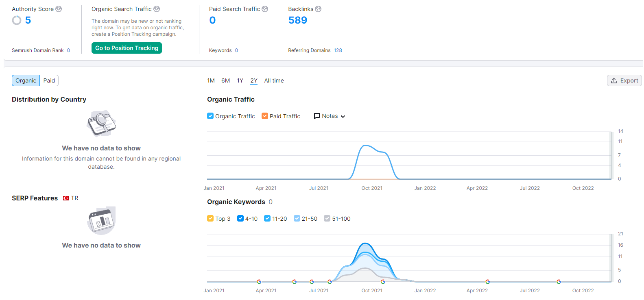Uncheck the Organic Traffic checkbox
The width and height of the screenshot is (644, 300).
(210, 116)
